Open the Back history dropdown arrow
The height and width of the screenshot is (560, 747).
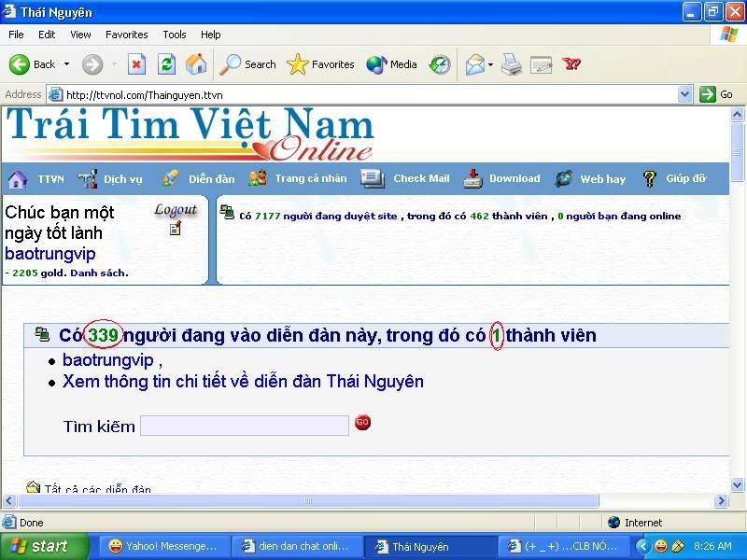tap(66, 64)
